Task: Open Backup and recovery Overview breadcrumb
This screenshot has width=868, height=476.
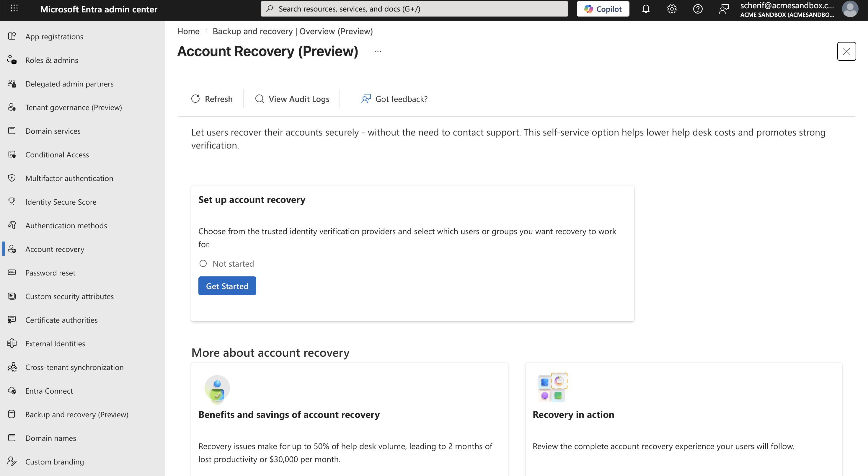Action: pyautogui.click(x=293, y=31)
